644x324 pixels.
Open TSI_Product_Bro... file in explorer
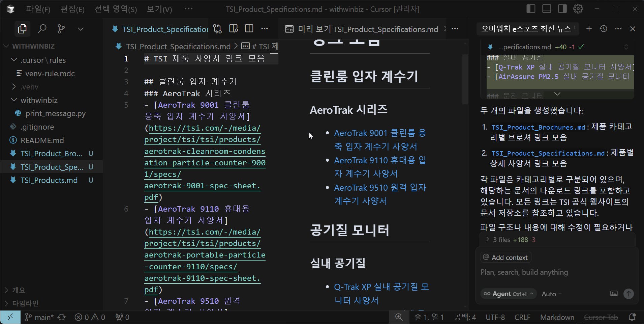pyautogui.click(x=51, y=154)
